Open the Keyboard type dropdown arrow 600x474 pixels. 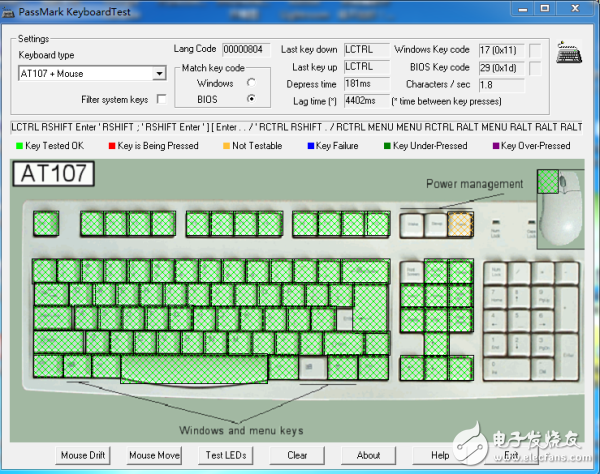[x=159, y=73]
